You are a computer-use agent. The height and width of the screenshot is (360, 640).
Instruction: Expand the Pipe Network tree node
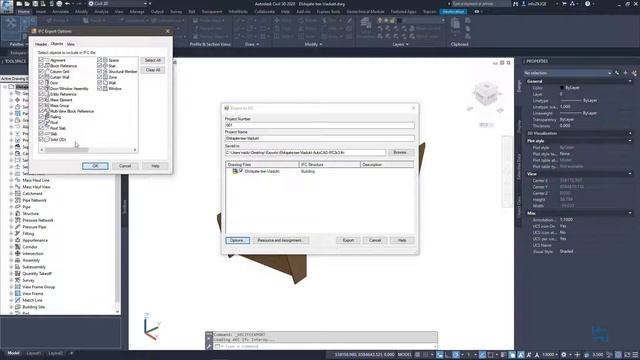[x=11, y=200]
